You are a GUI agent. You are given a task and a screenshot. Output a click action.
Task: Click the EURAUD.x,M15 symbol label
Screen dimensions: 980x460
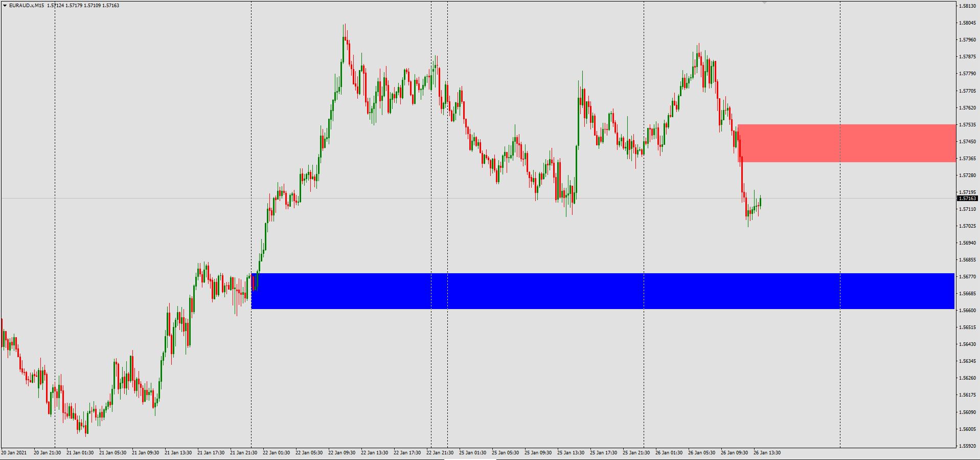pos(26,6)
